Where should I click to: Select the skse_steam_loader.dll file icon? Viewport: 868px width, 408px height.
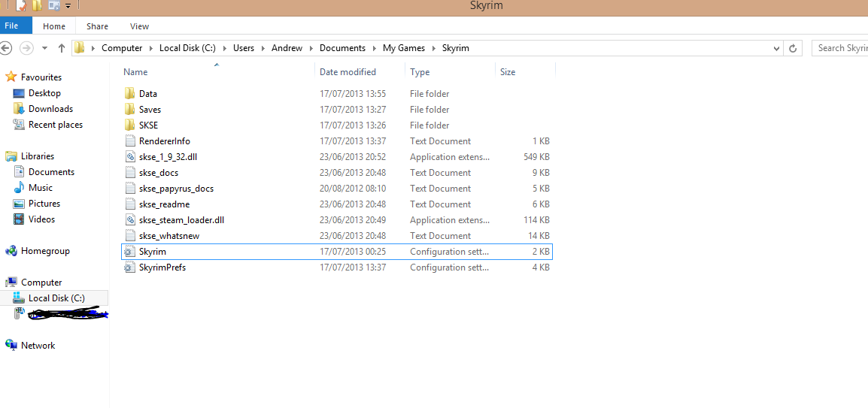(x=129, y=220)
